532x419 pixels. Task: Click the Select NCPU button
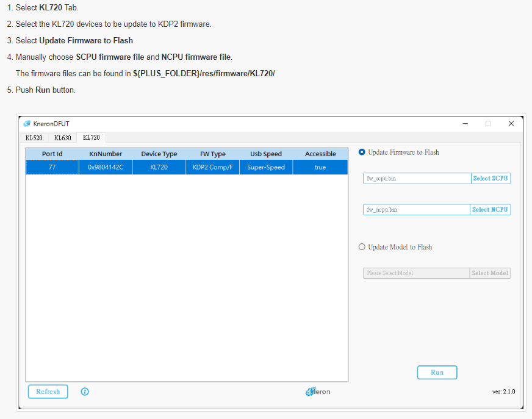click(x=490, y=209)
